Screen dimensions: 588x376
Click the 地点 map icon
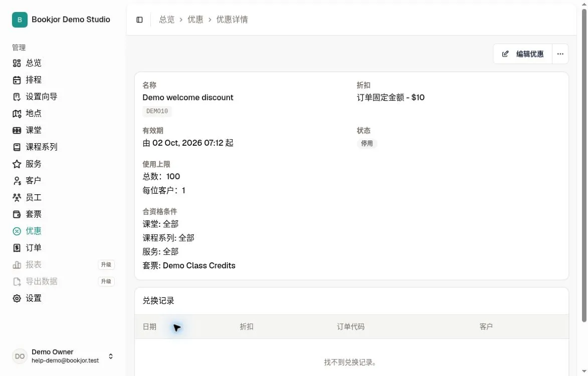[17, 114]
